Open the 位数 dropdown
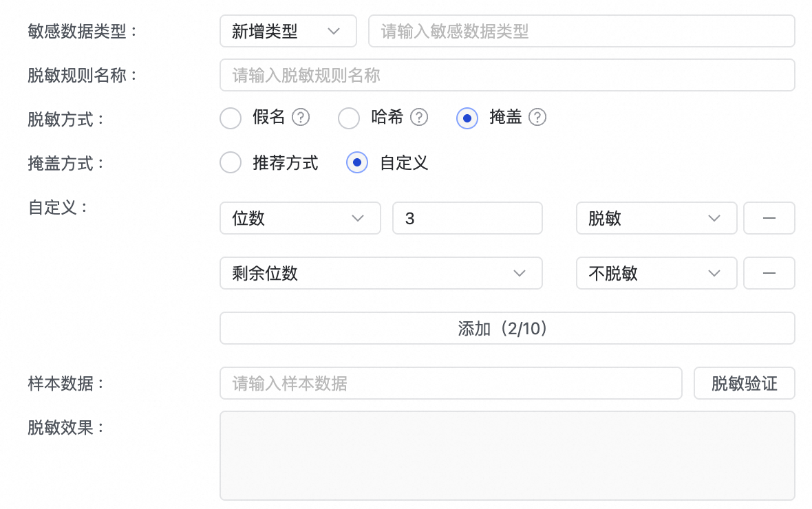Viewport: 812px width, 509px height. pyautogui.click(x=300, y=218)
